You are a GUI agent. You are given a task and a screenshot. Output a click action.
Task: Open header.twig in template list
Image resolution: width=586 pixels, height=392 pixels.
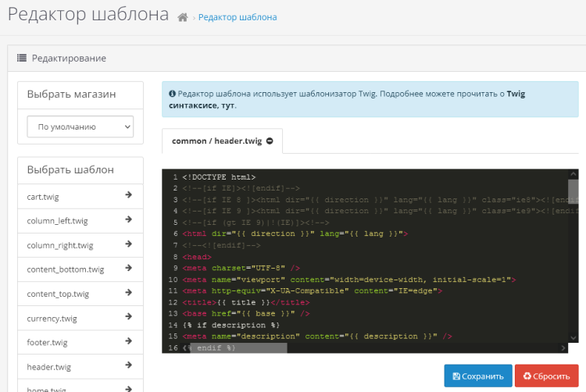(48, 367)
